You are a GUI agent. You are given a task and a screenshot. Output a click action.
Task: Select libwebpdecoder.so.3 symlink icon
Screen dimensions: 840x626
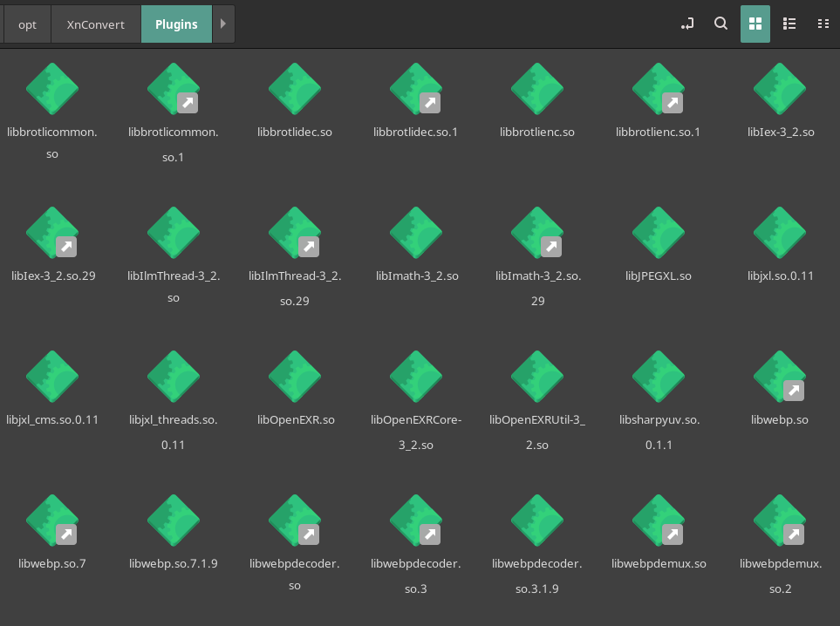[416, 521]
